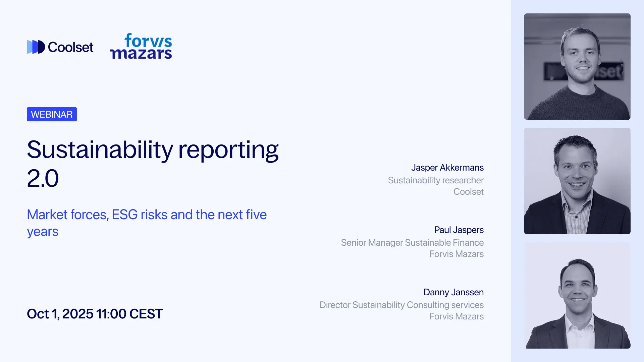Open the Sustainability researcher role entry
Viewport: 644px width, 362px height.
(x=436, y=180)
